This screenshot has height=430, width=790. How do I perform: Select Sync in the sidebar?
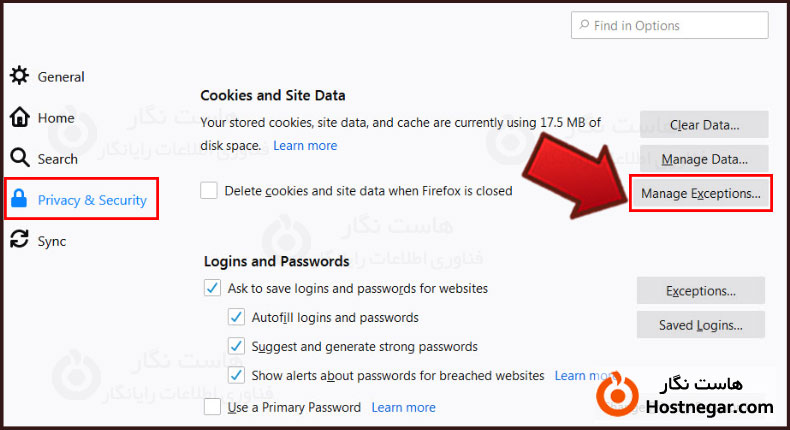click(x=52, y=241)
